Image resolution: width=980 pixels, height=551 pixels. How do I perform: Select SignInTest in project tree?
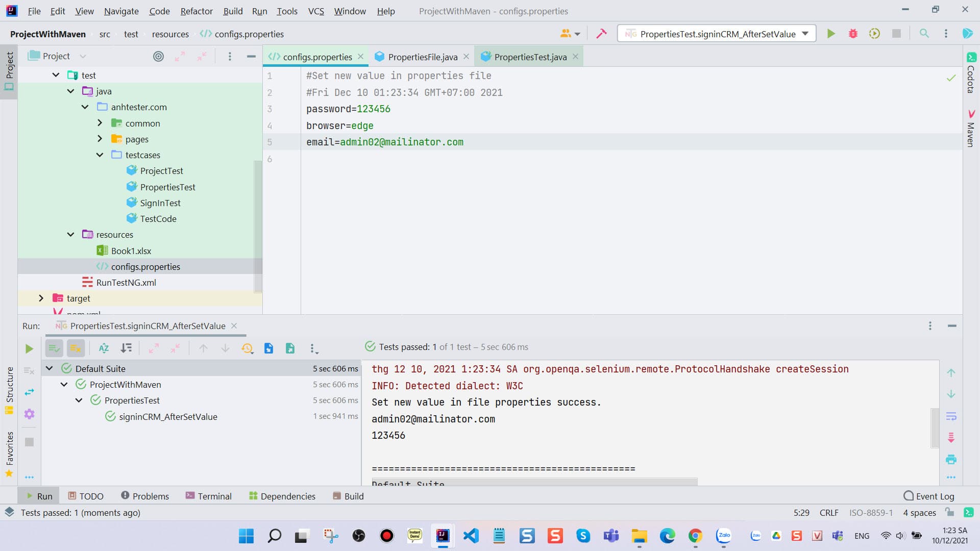tap(160, 203)
